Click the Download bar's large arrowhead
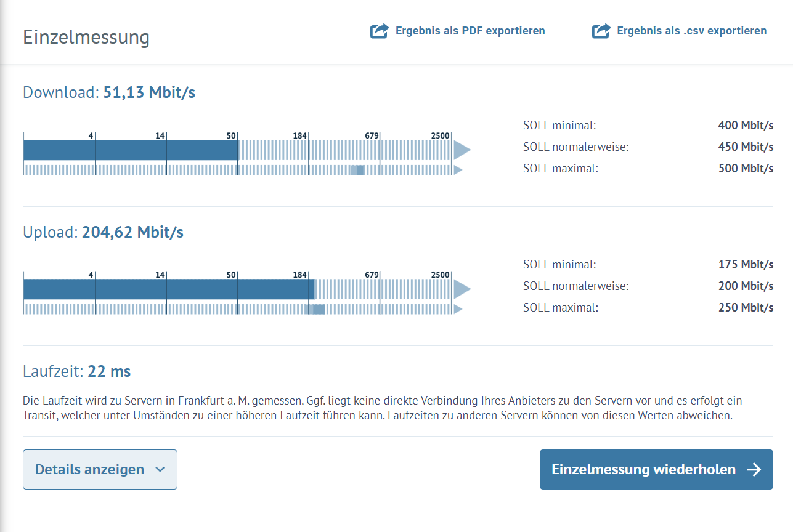 pyautogui.click(x=462, y=150)
